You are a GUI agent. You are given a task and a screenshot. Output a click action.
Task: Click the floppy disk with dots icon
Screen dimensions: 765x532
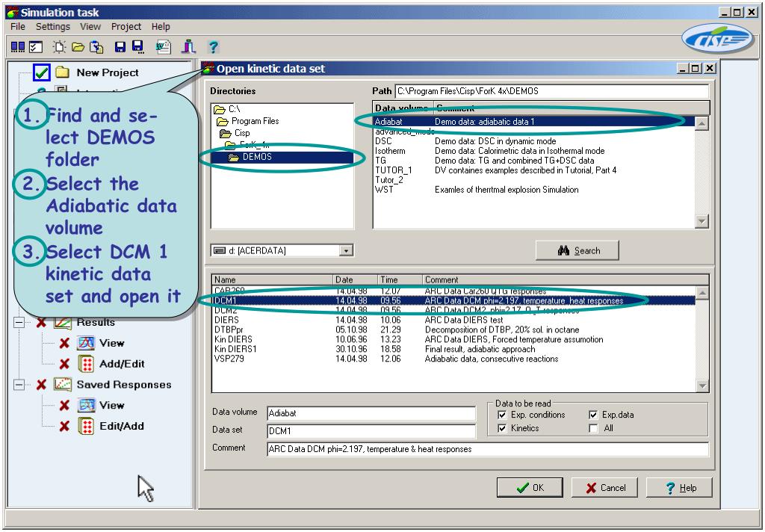pyautogui.click(x=138, y=47)
